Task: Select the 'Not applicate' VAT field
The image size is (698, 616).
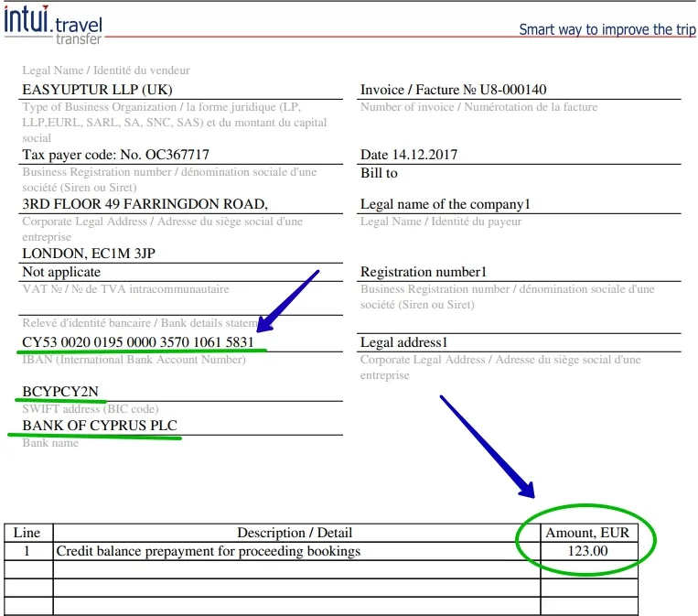Action: tap(61, 272)
